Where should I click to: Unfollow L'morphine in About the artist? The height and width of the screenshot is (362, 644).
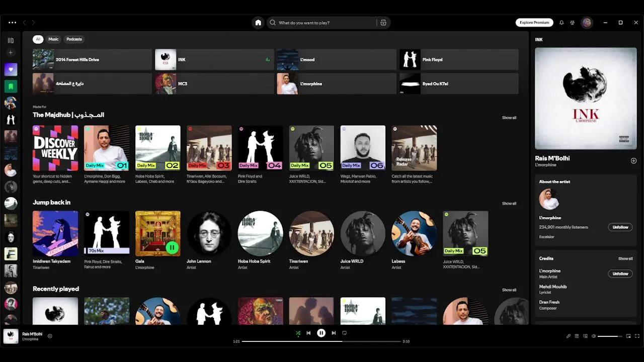[x=620, y=227]
